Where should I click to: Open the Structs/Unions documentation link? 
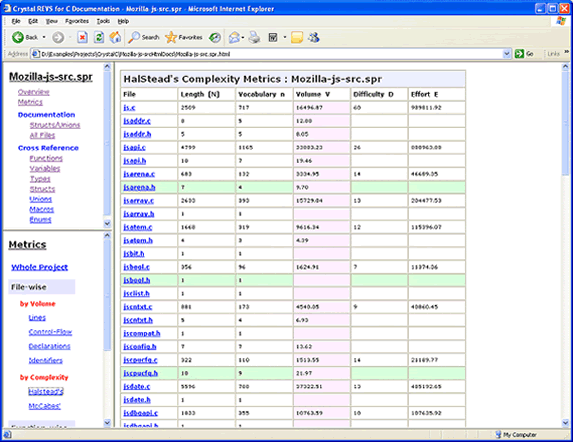point(55,125)
